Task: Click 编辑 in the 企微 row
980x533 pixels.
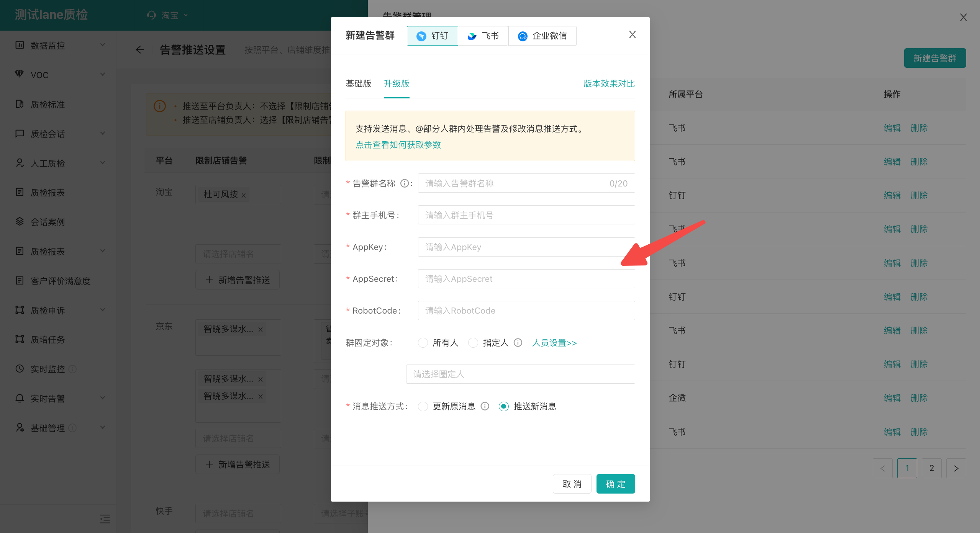Action: click(x=892, y=398)
